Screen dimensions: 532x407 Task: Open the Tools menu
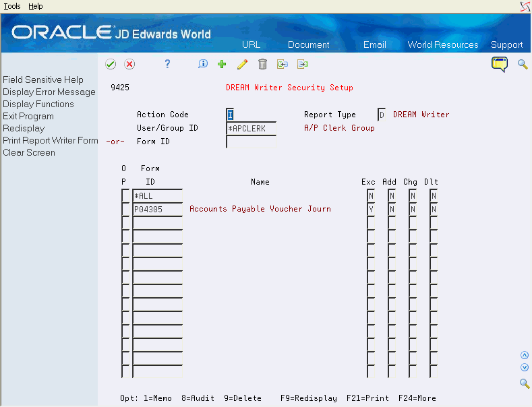coord(12,6)
